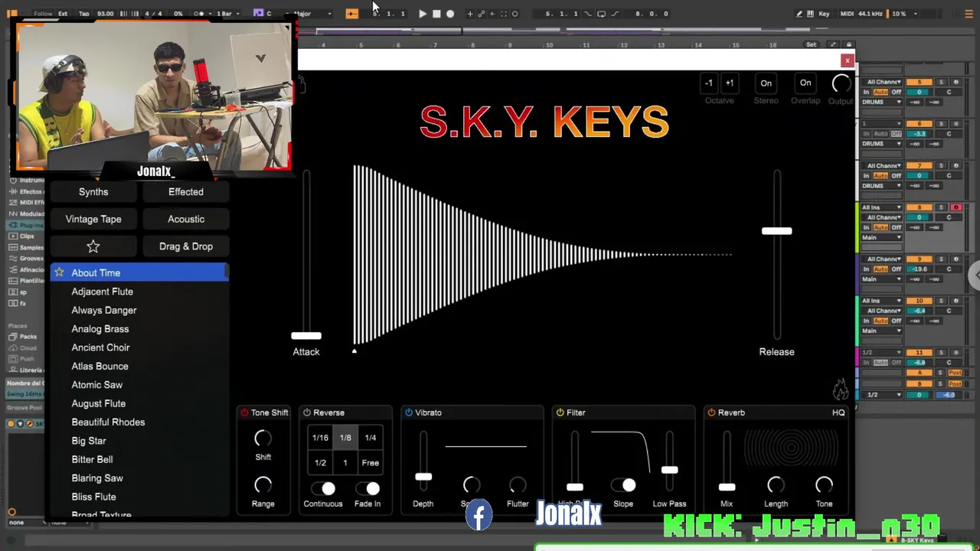Toggle the HQ reverb option
Viewport: 980px width, 551px height.
838,412
